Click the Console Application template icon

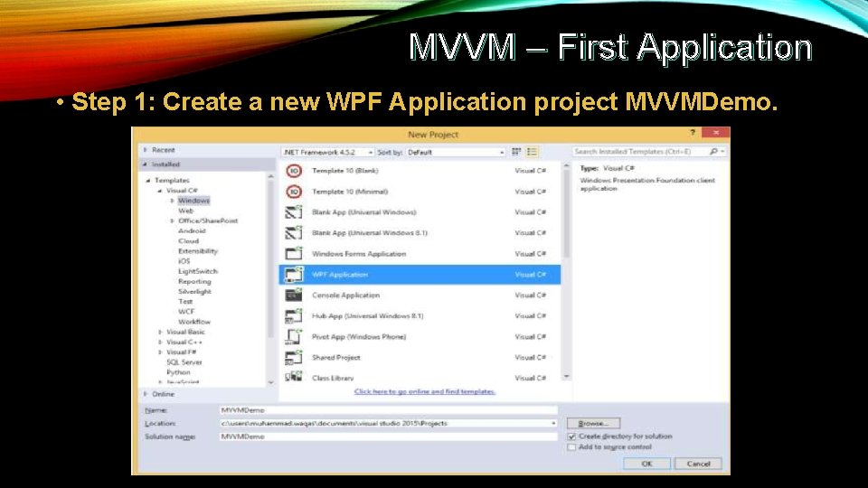tap(293, 295)
